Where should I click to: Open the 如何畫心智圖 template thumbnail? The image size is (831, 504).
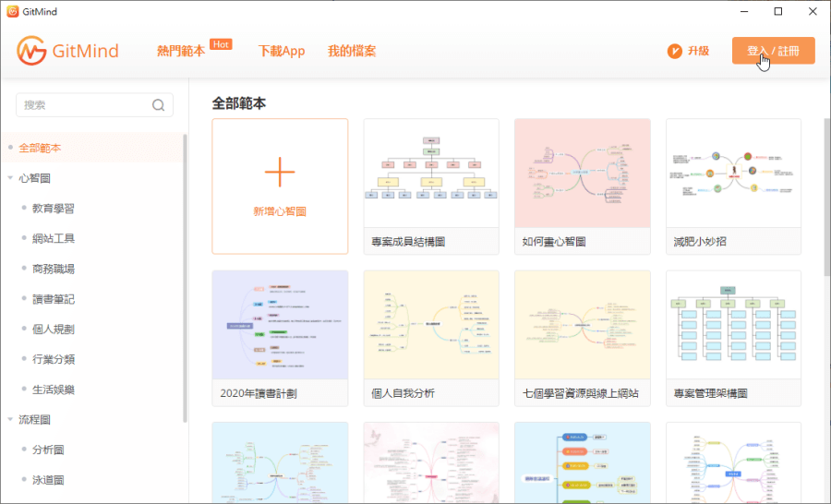pyautogui.click(x=583, y=174)
